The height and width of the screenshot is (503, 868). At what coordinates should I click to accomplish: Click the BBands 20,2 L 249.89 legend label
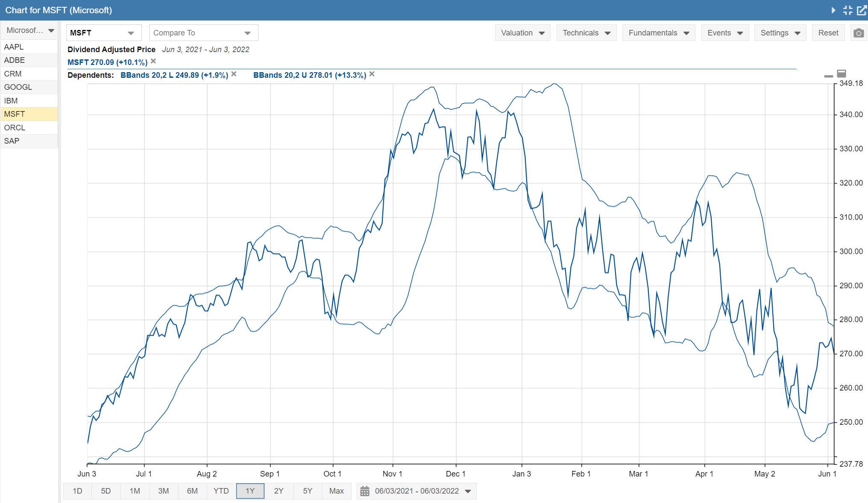pos(174,75)
